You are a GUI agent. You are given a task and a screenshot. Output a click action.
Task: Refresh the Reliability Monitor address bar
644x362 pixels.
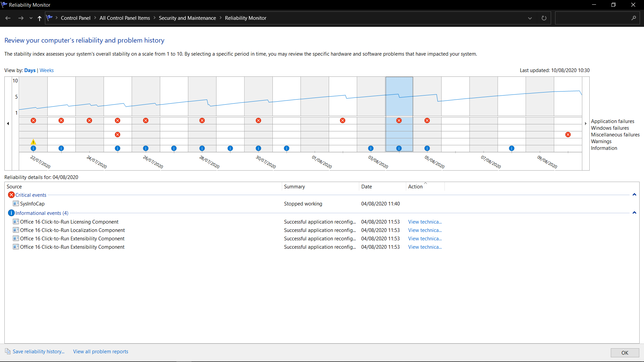pyautogui.click(x=544, y=18)
